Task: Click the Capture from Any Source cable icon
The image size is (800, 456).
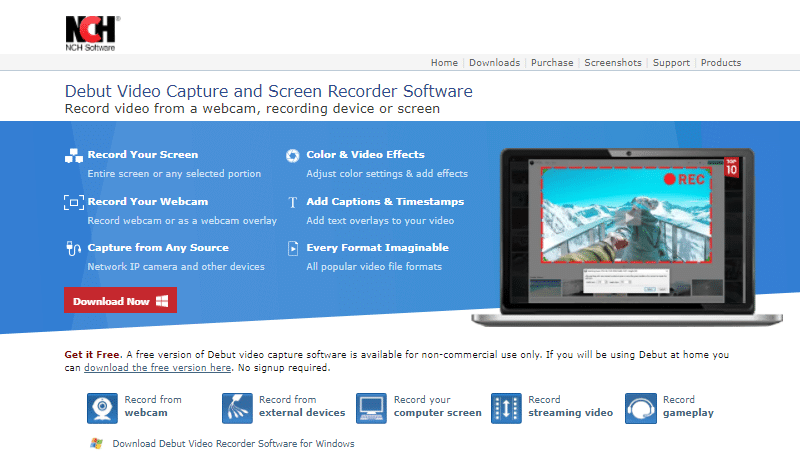Action: point(74,248)
